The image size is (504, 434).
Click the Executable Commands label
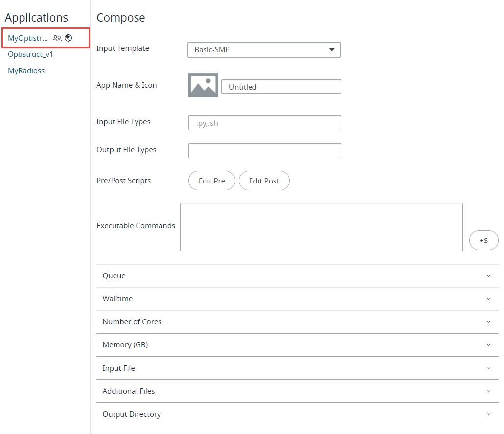[136, 226]
